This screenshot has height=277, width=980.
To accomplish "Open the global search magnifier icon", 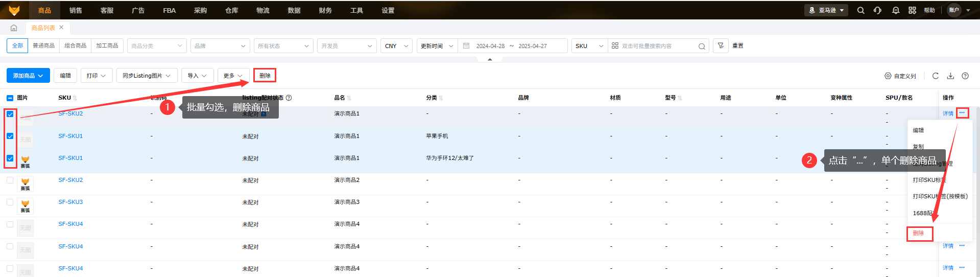I will (x=861, y=10).
